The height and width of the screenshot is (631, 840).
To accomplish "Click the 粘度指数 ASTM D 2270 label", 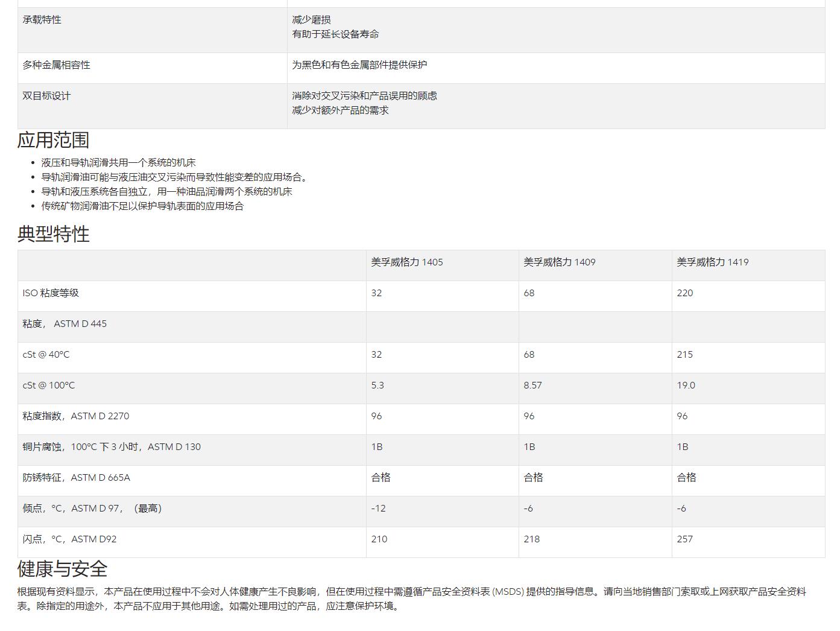I will 76,416.
